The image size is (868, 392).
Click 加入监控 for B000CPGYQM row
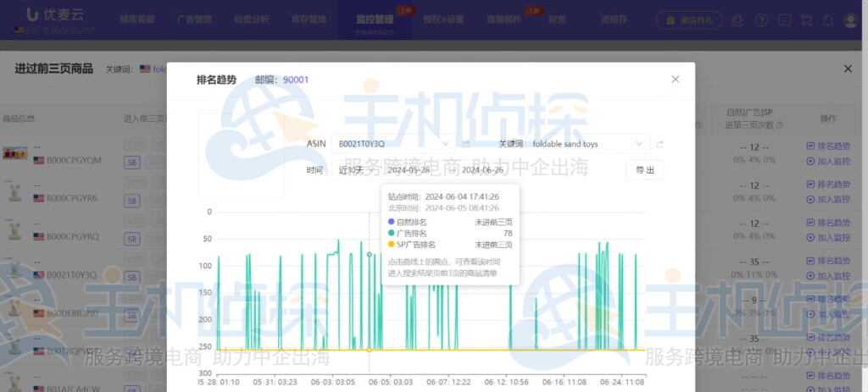(x=828, y=162)
